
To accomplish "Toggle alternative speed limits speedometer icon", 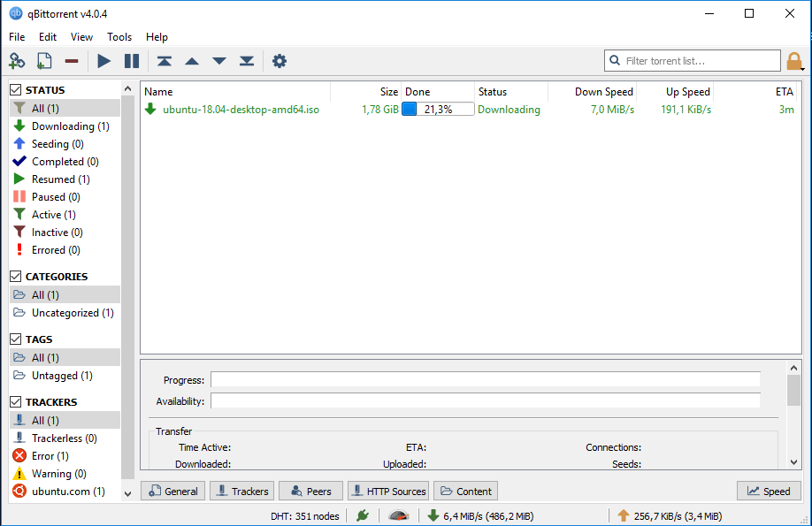I will (399, 515).
